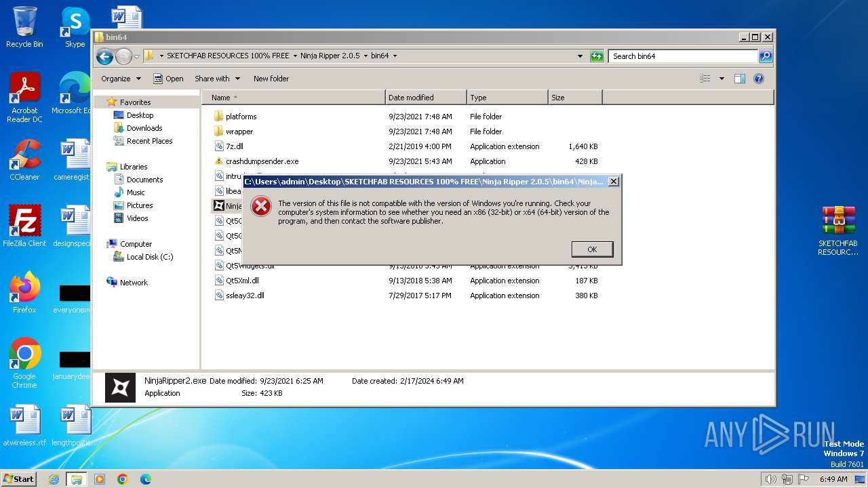Open FileZilla Client desktop shortcut
The width and height of the screenshot is (868, 488).
coord(24,226)
